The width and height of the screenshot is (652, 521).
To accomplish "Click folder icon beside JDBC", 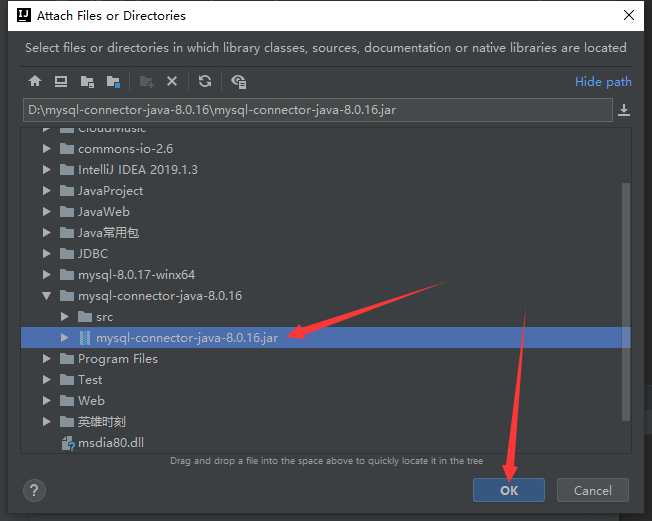I will pos(67,253).
